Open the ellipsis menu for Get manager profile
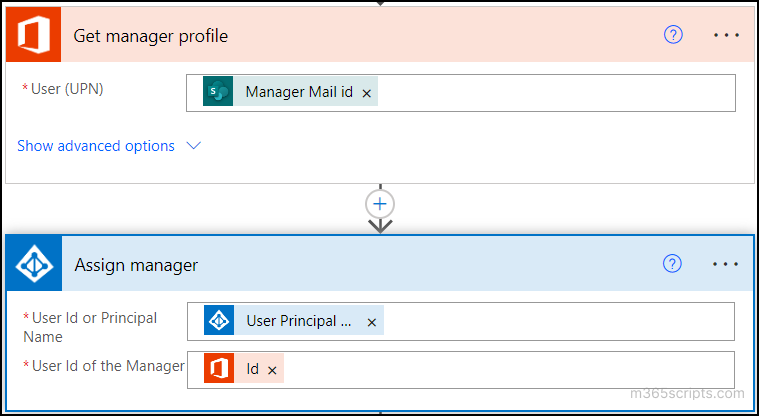This screenshot has height=416, width=759. (727, 35)
